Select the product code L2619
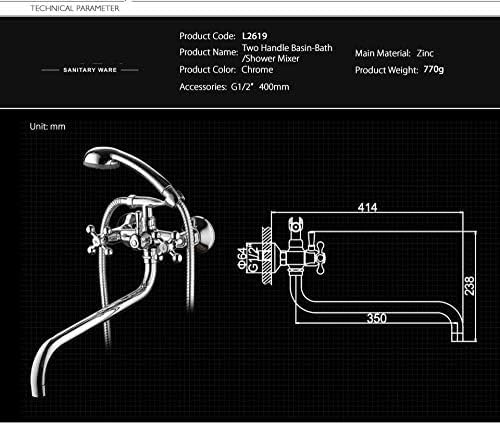This screenshot has height=423, width=500. pos(255,36)
